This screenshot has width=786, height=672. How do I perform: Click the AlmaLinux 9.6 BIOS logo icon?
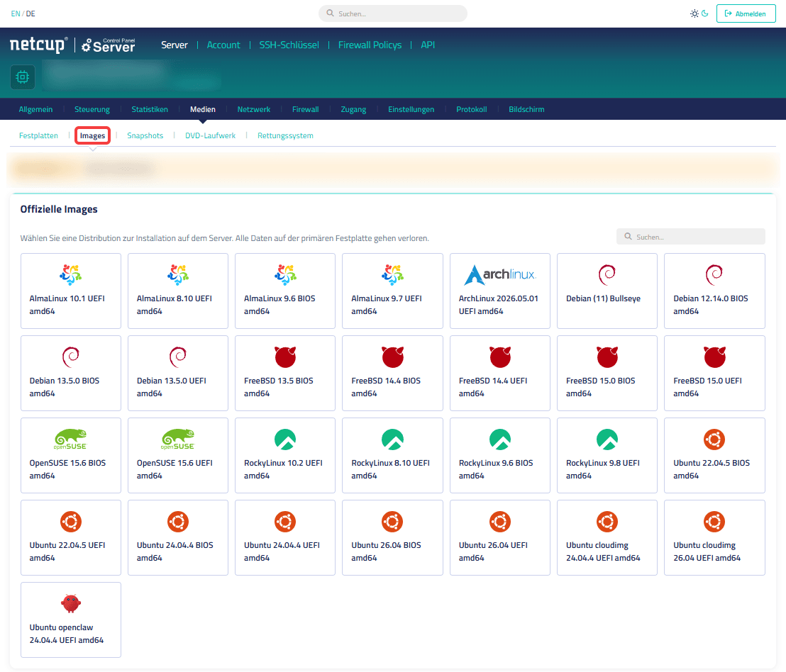pyautogui.click(x=285, y=274)
